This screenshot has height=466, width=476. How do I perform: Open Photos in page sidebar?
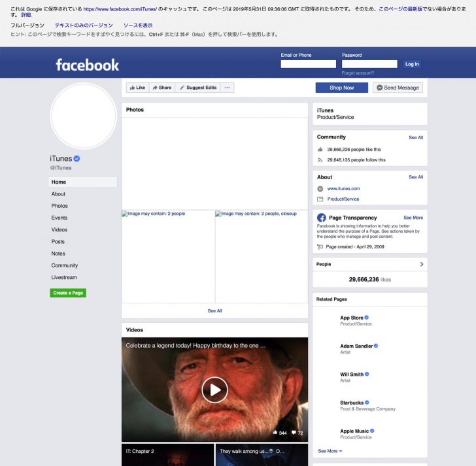point(59,206)
